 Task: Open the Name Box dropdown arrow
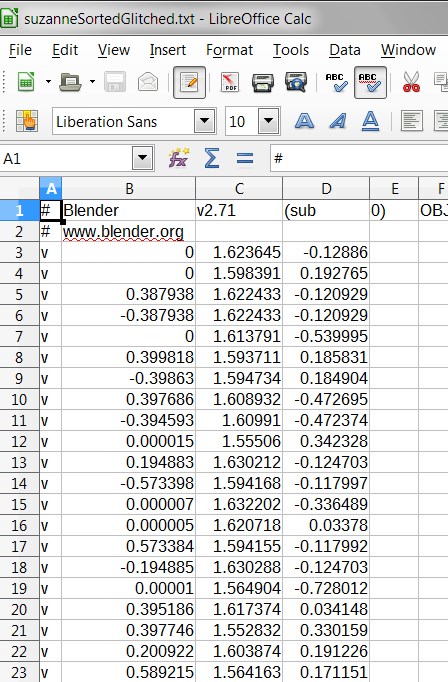[143, 158]
